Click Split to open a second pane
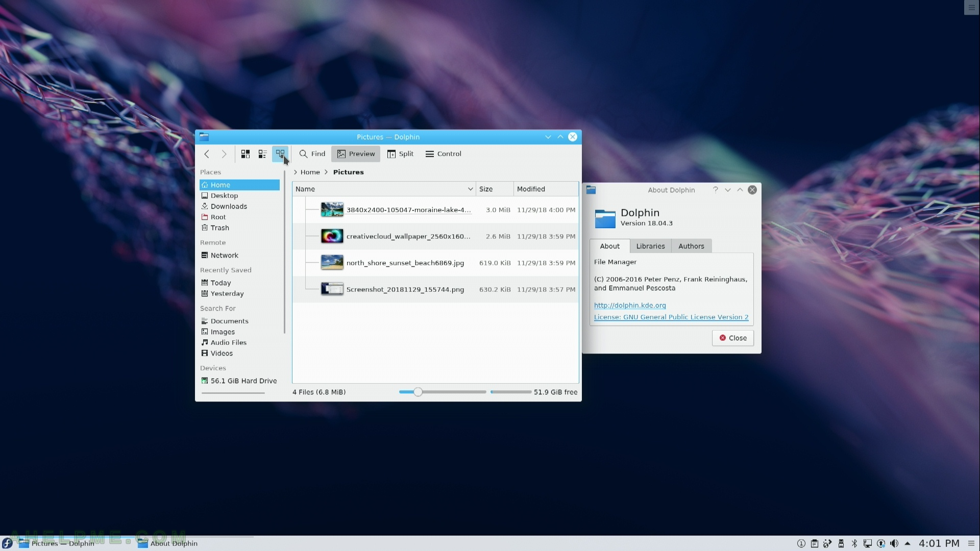This screenshot has height=551, width=980. [400, 154]
